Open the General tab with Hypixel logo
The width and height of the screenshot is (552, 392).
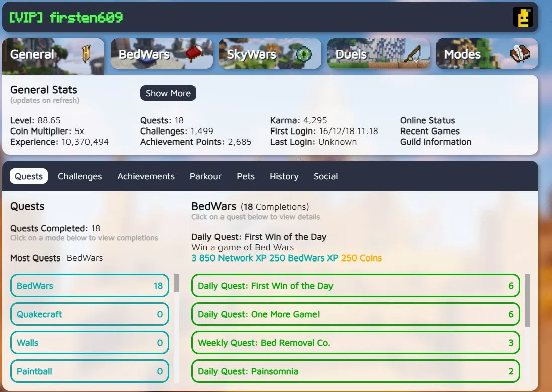click(x=53, y=56)
